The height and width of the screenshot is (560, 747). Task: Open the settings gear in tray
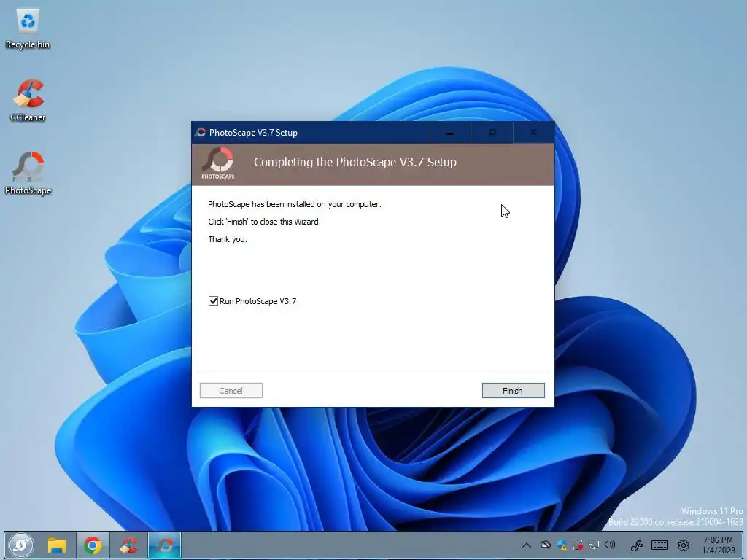click(x=684, y=545)
